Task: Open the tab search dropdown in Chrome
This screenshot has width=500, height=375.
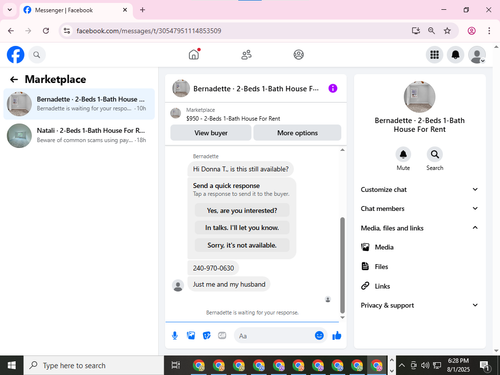Action: coord(10,10)
